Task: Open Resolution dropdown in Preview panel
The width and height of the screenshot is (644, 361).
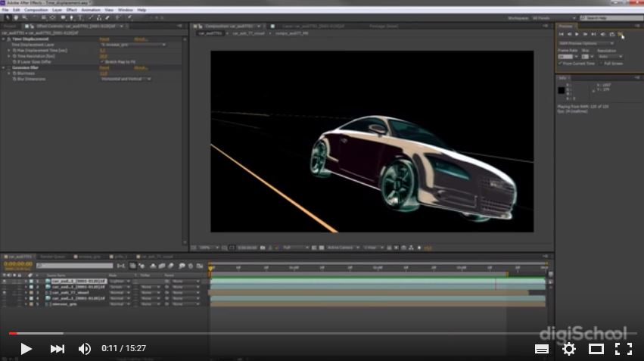Action: pyautogui.click(x=610, y=57)
